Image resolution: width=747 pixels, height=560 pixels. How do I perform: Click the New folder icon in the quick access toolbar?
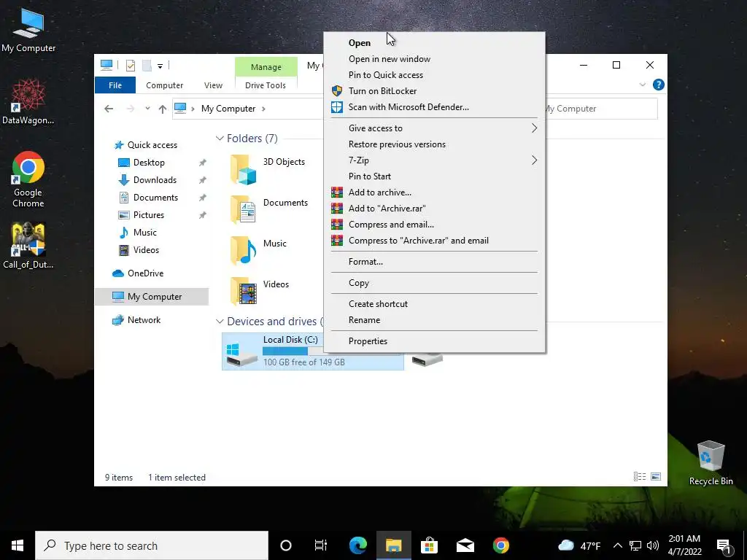coord(147,65)
